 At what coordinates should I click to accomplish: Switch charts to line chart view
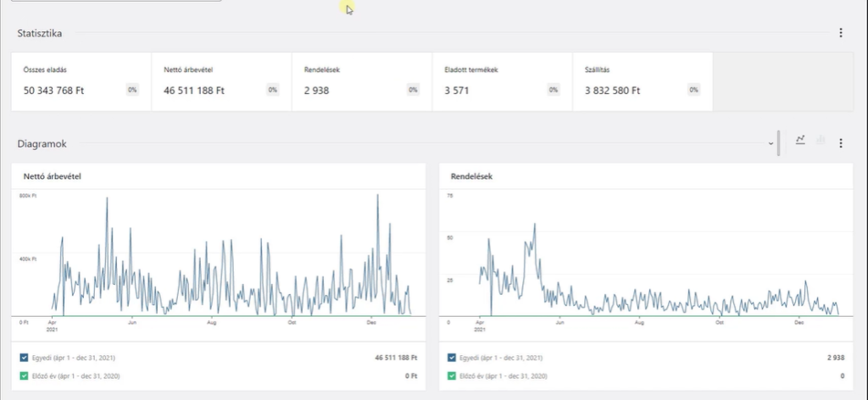[800, 141]
